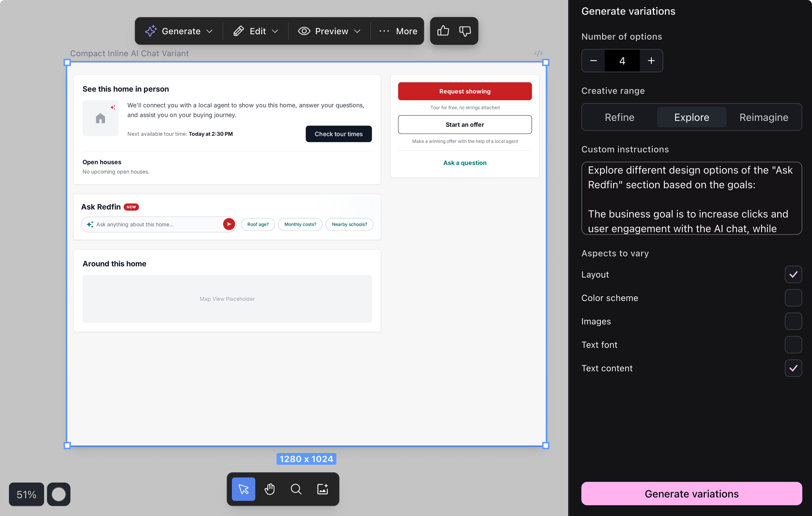Click the custom instructions text box
Image resolution: width=812 pixels, height=516 pixels.
692,198
